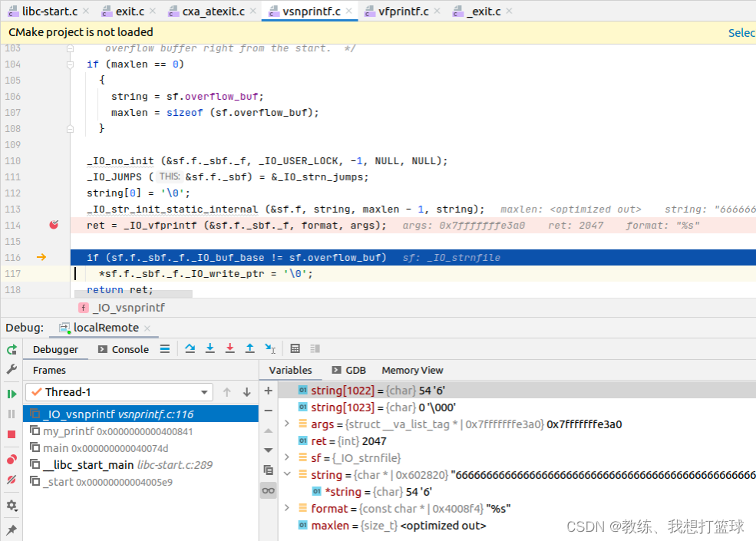The width and height of the screenshot is (756, 541).
Task: Expand sf variable node
Action: (287, 457)
